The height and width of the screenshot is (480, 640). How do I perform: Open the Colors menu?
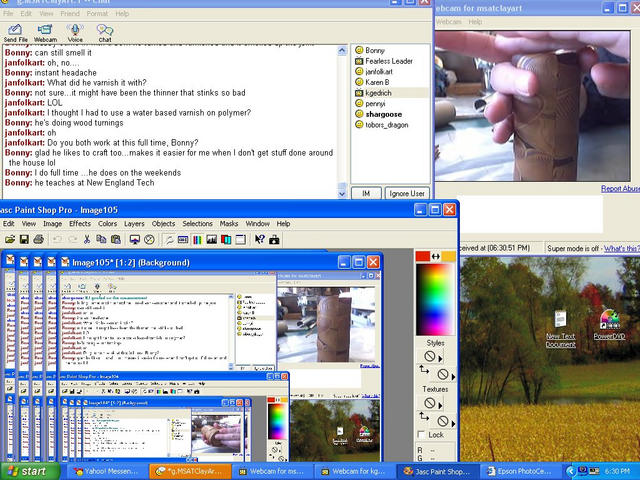(x=107, y=224)
